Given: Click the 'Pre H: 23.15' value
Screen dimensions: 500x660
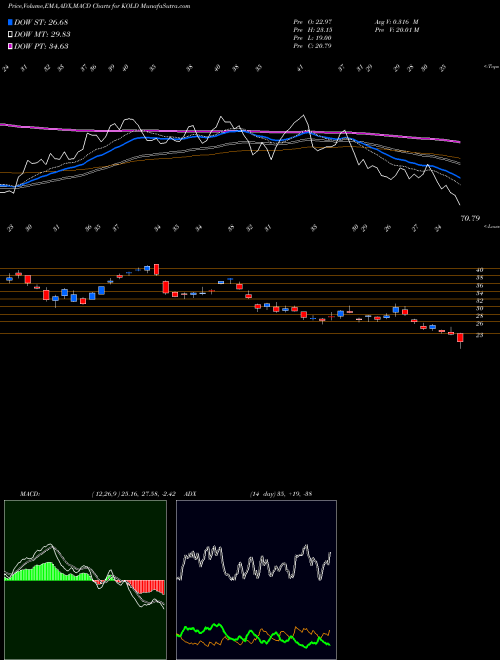Looking at the screenshot, I should [315, 30].
